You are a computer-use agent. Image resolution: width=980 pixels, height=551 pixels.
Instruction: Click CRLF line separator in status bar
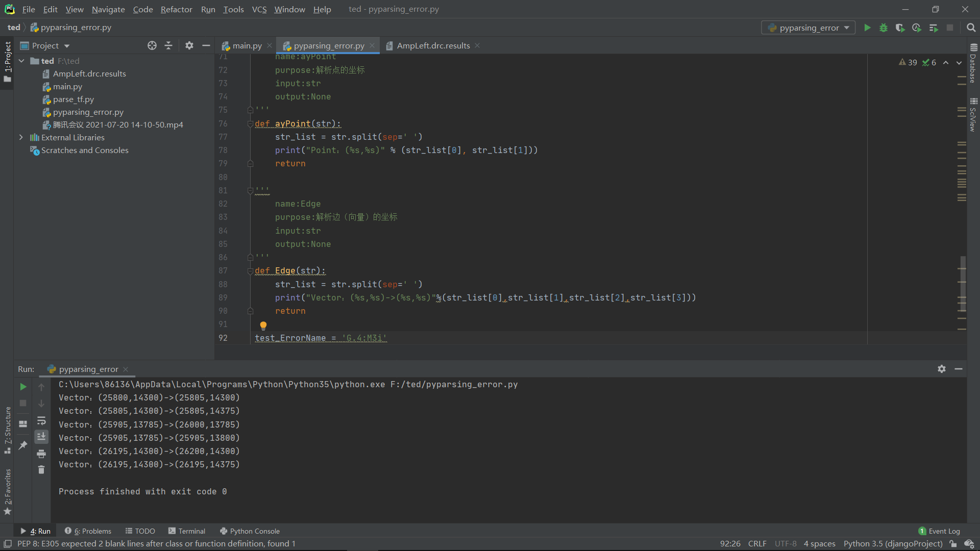757,544
